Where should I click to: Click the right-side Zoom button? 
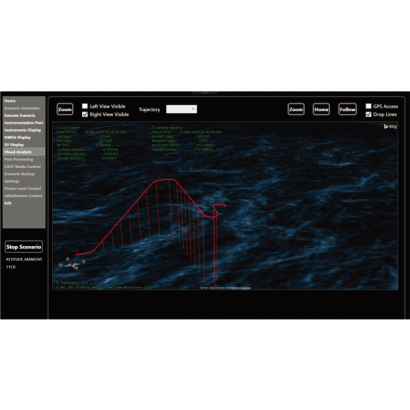296,109
